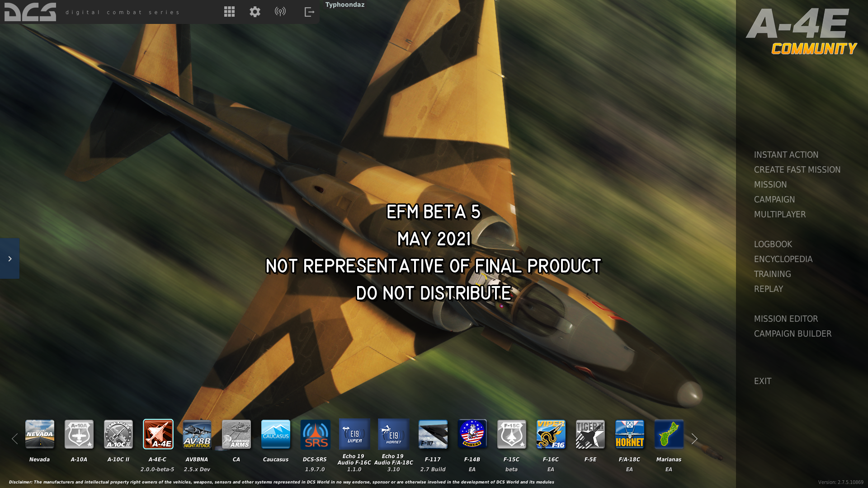Open Replay
Viewport: 868px width, 488px height.
click(769, 289)
